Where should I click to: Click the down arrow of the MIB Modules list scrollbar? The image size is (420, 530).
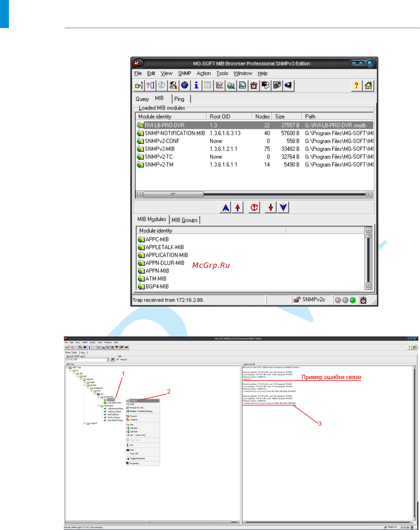pos(368,285)
